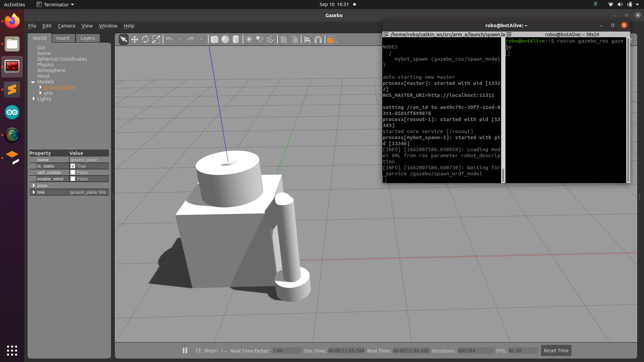Open the orange view angle cube

(x=331, y=40)
